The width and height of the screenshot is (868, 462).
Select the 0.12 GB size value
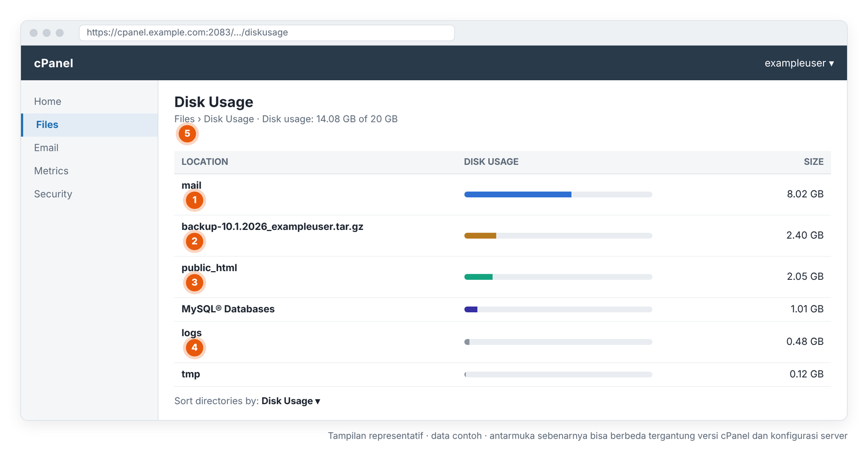click(x=807, y=374)
